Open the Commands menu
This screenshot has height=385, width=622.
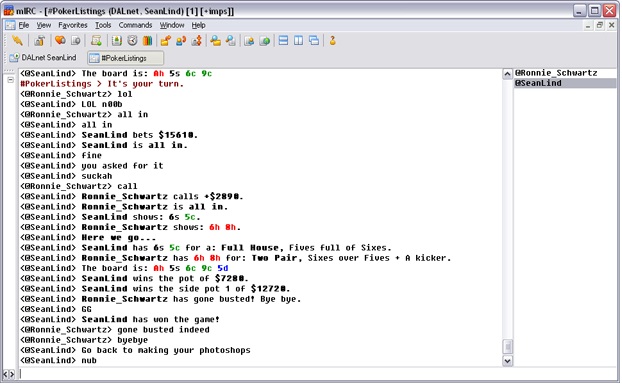(x=135, y=25)
